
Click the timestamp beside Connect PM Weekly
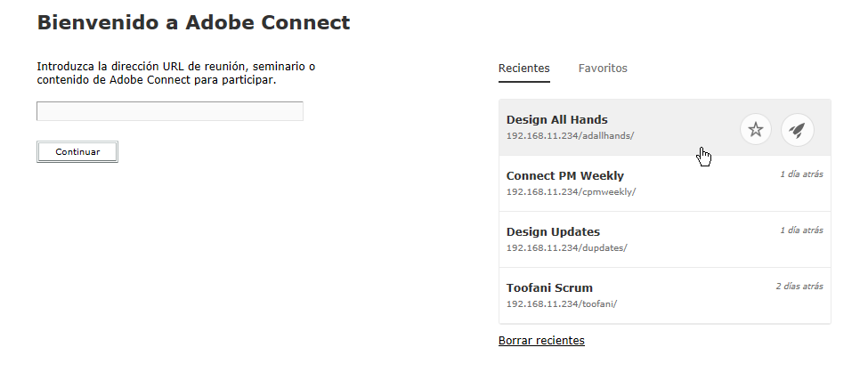[x=801, y=174]
